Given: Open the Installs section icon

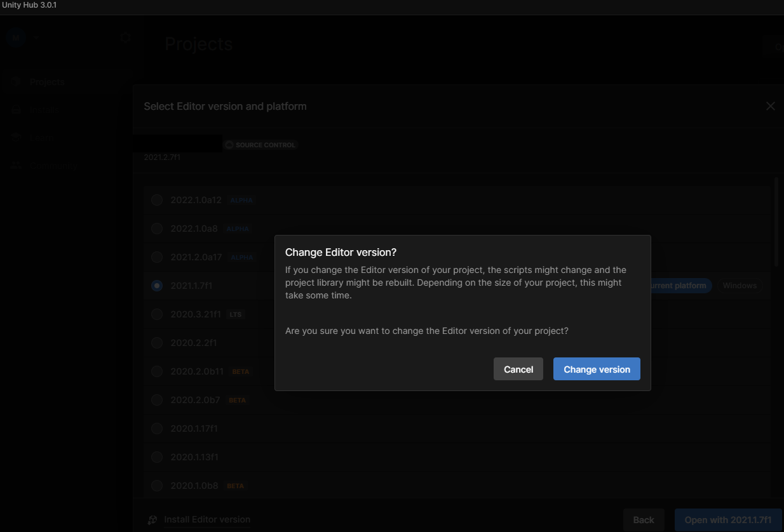Looking at the screenshot, I should [16, 109].
